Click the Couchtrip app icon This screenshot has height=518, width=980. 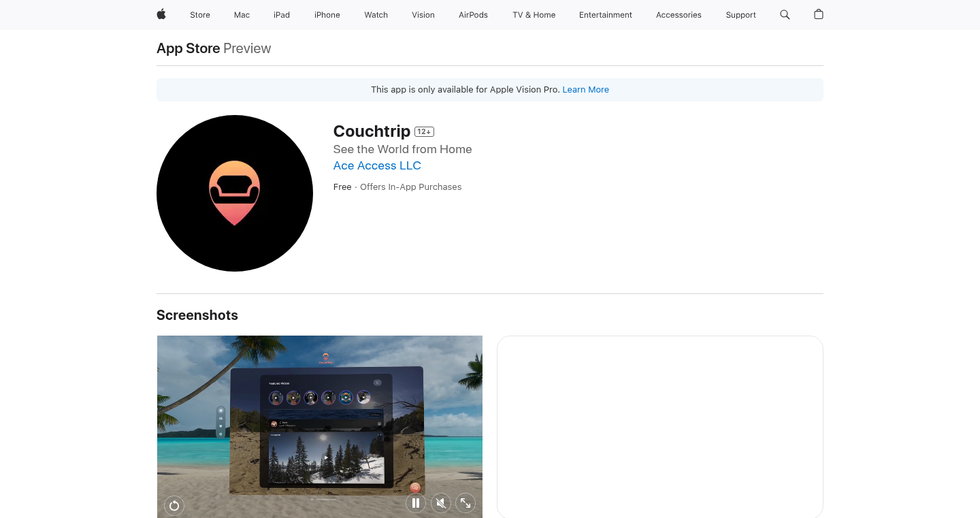point(235,193)
